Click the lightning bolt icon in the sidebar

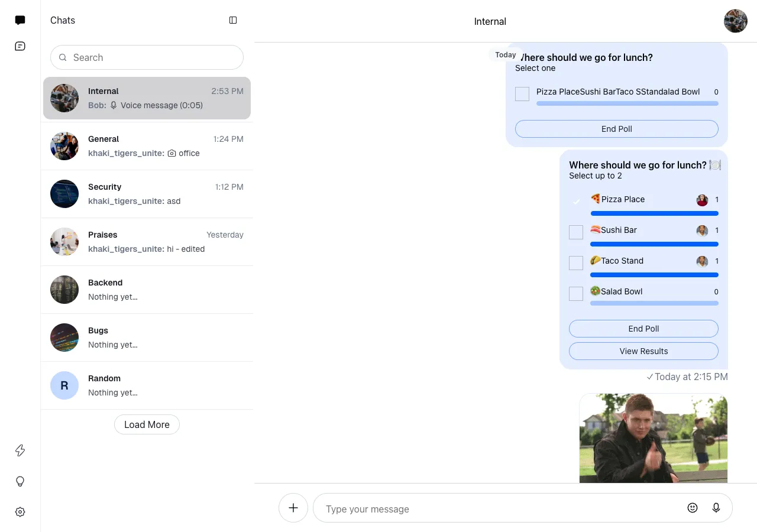tap(20, 450)
